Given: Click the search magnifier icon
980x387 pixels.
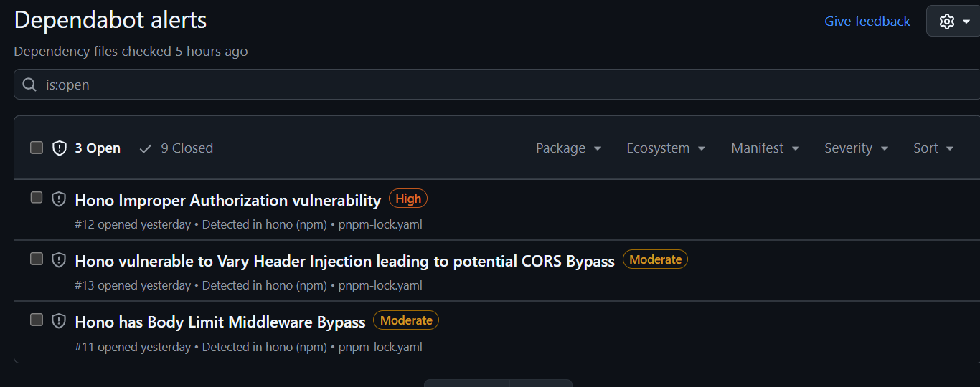Looking at the screenshot, I should point(29,85).
